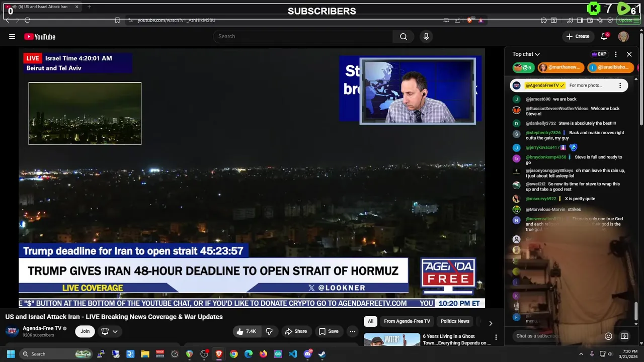644x362 pixels.
Task: Open the Windows Start menu
Action: click(x=11, y=354)
